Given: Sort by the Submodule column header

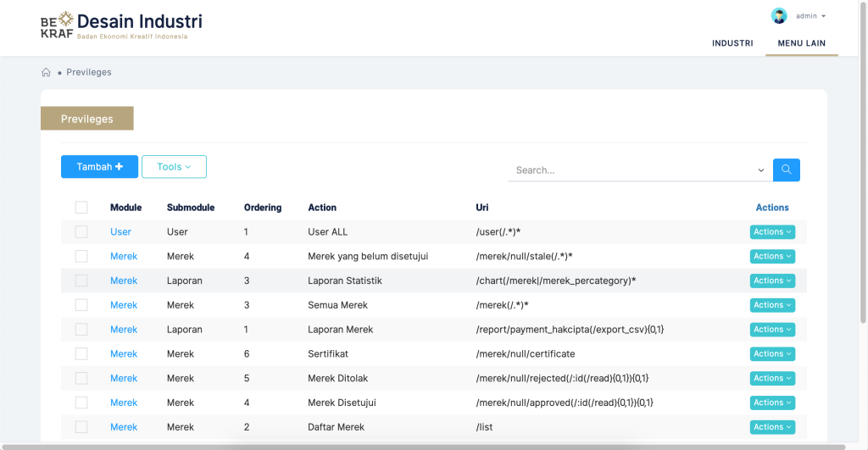Looking at the screenshot, I should [191, 208].
